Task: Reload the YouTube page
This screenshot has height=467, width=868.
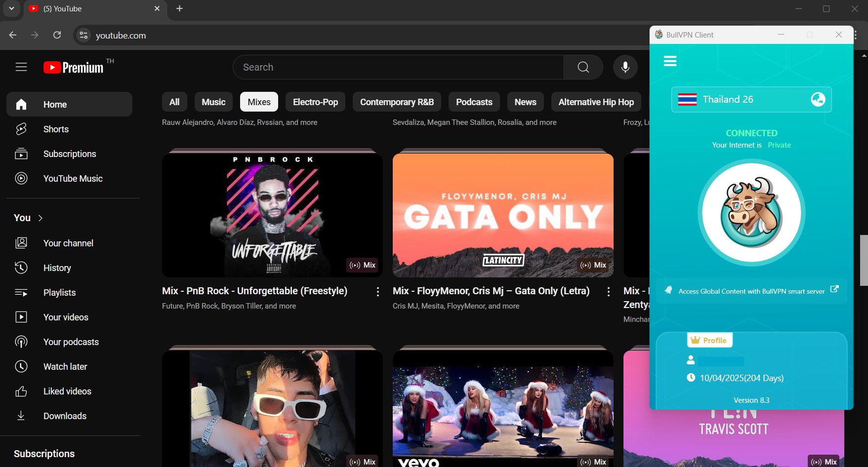Action: click(57, 35)
